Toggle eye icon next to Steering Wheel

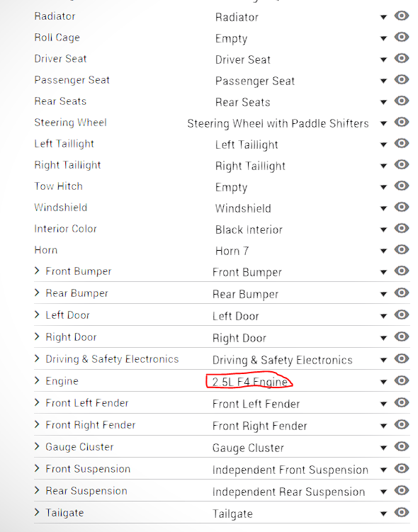pos(402,122)
